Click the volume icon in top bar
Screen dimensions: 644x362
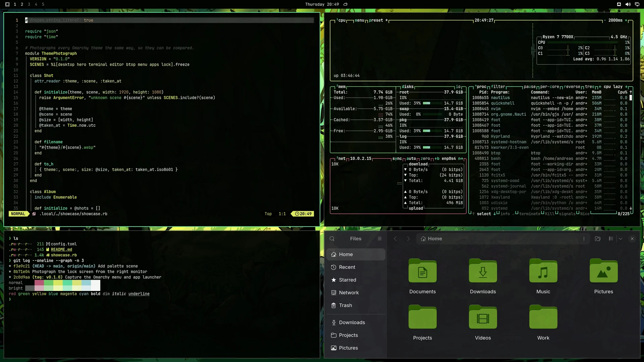[628, 4]
